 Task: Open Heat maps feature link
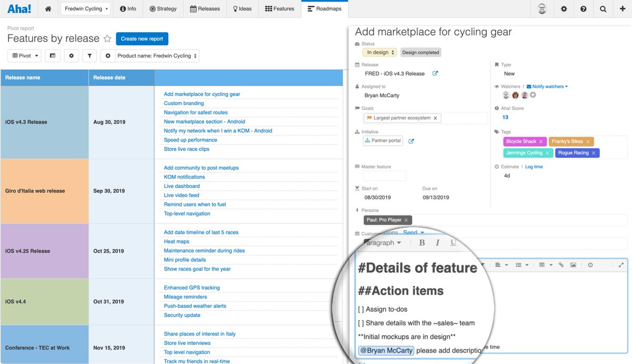[x=176, y=241]
